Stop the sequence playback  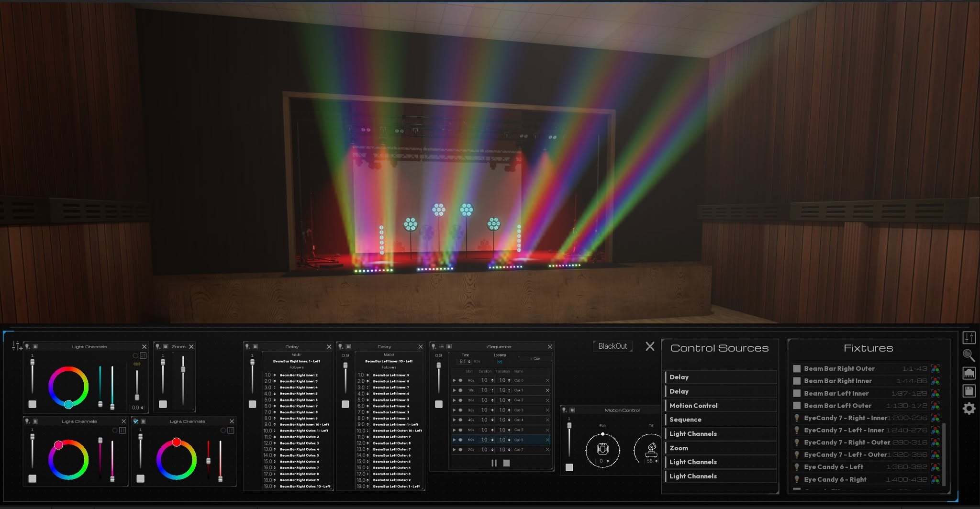click(x=507, y=463)
